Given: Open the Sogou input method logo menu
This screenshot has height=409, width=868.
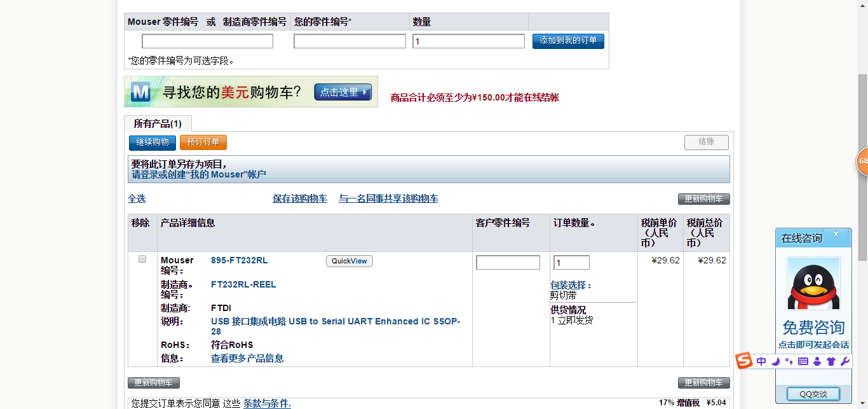Looking at the screenshot, I should pos(744,361).
